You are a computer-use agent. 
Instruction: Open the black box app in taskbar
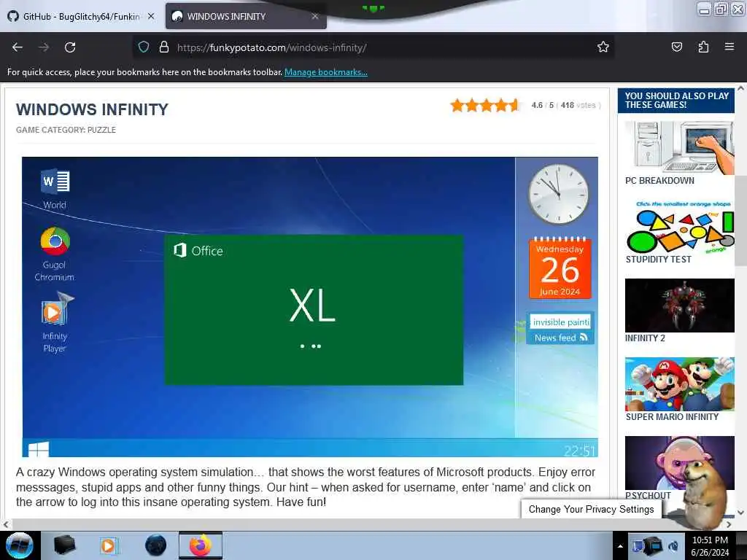click(65, 545)
